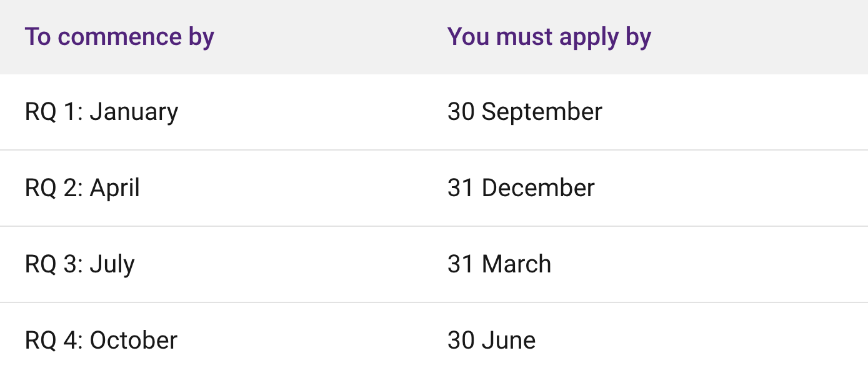Click the word "January" in the first row
The height and width of the screenshot is (378, 868).
tap(134, 112)
